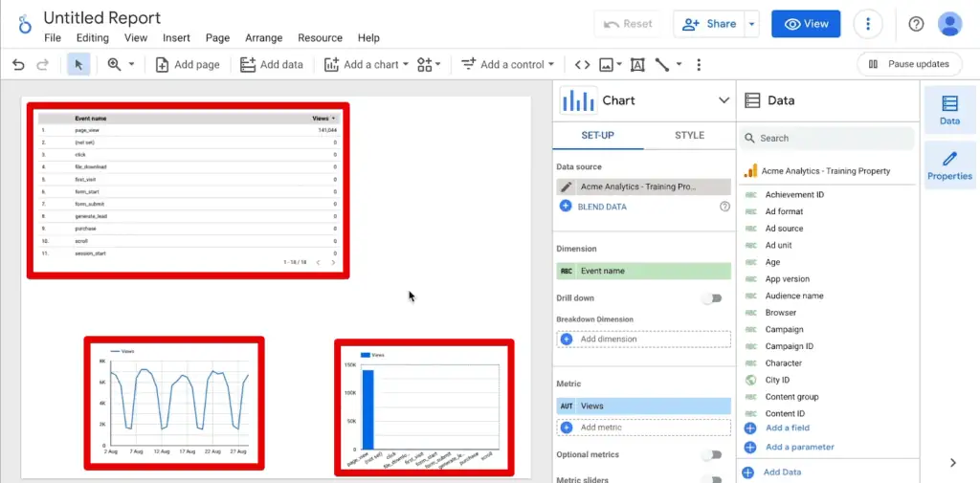Insert a URL embed element
The height and width of the screenshot is (483, 980).
click(x=583, y=64)
